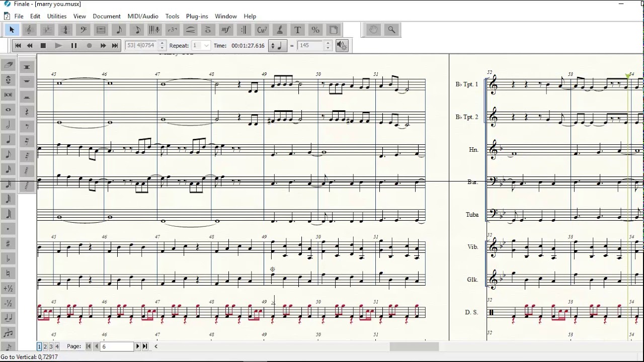Open the MIDI/Audio menu

click(143, 16)
